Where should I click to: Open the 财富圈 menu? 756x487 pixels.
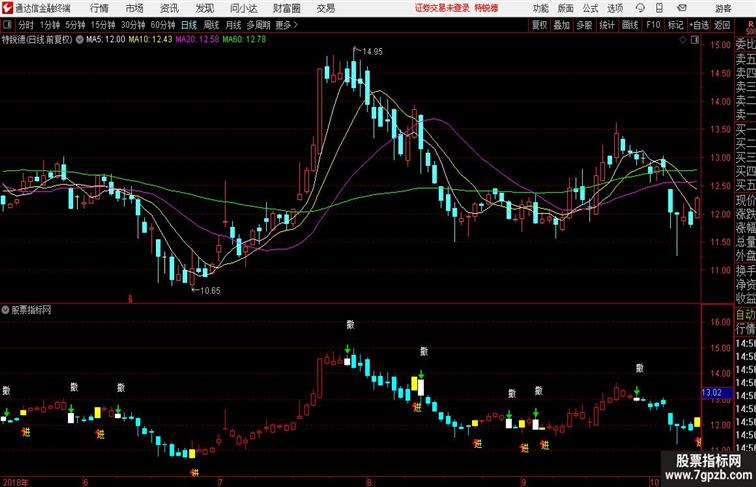pyautogui.click(x=286, y=8)
